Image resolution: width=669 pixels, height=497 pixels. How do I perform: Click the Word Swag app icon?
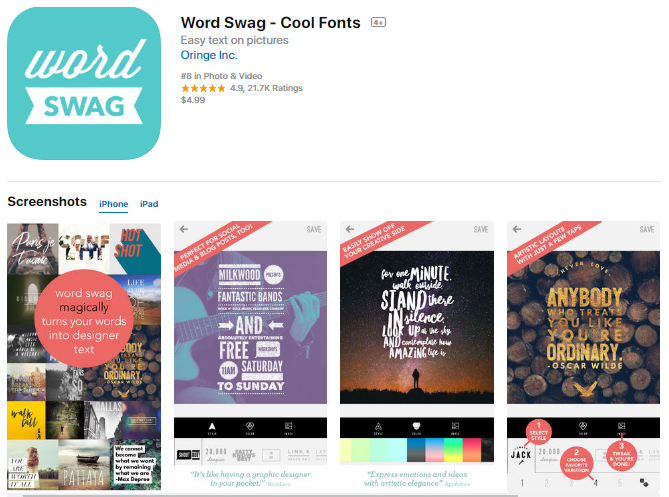point(84,83)
